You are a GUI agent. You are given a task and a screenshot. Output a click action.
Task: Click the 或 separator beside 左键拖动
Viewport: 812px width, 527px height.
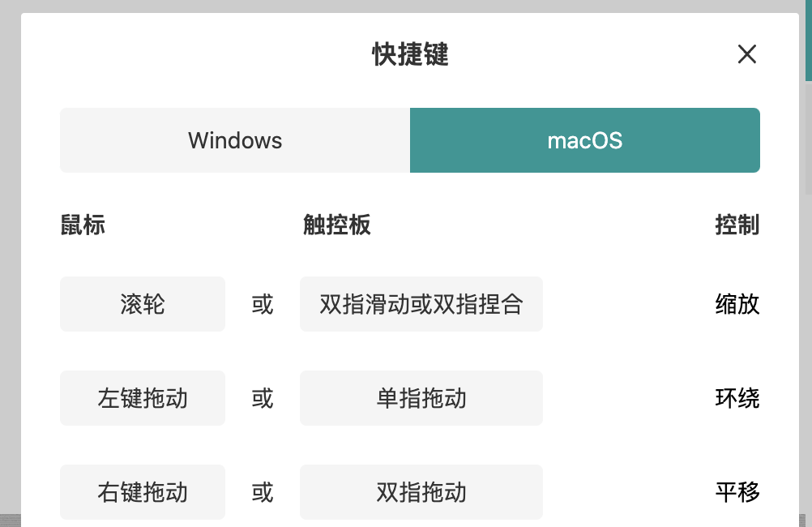[263, 398]
